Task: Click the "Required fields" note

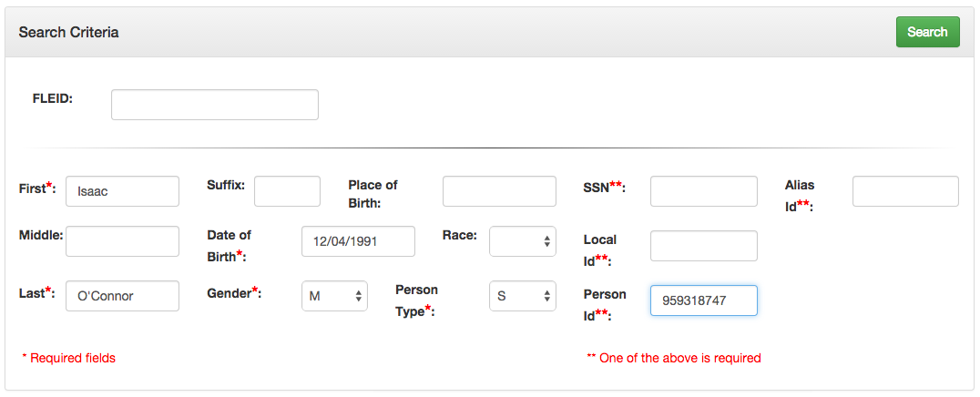Action: pos(71,358)
